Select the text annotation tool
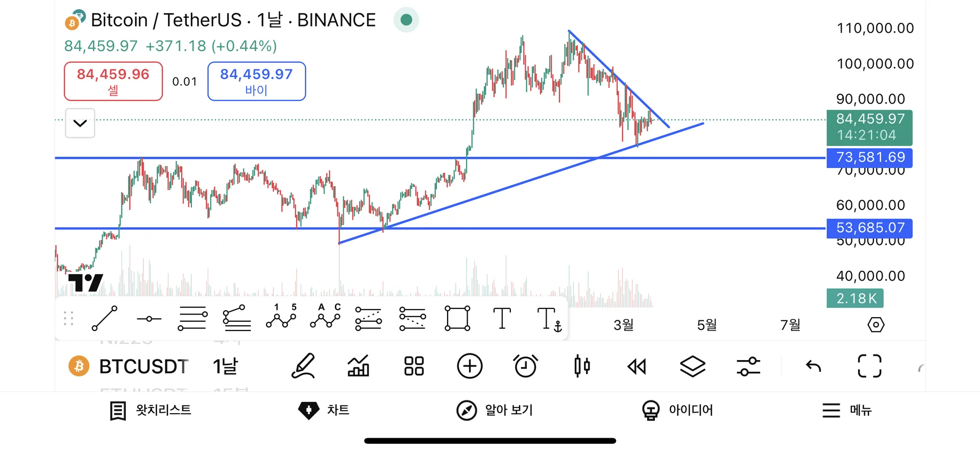 (x=502, y=319)
